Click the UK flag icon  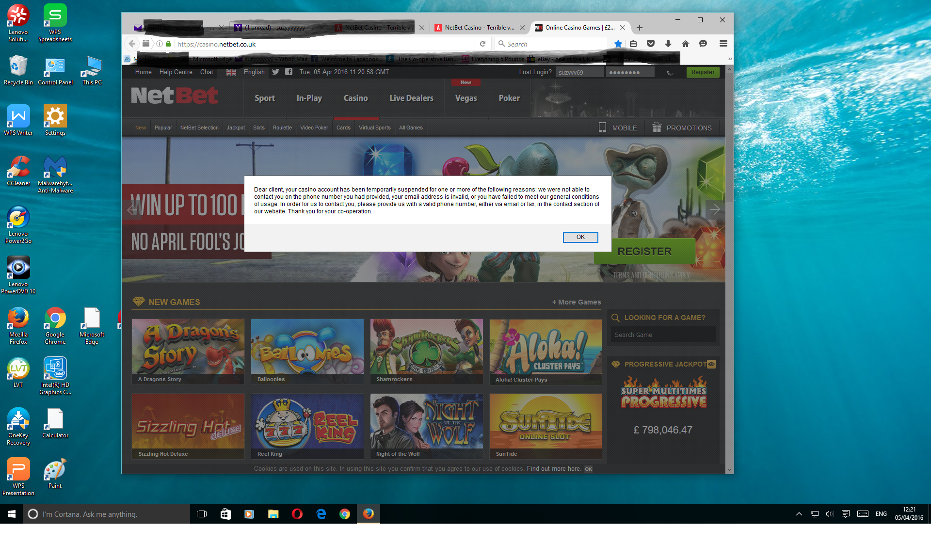(x=231, y=72)
